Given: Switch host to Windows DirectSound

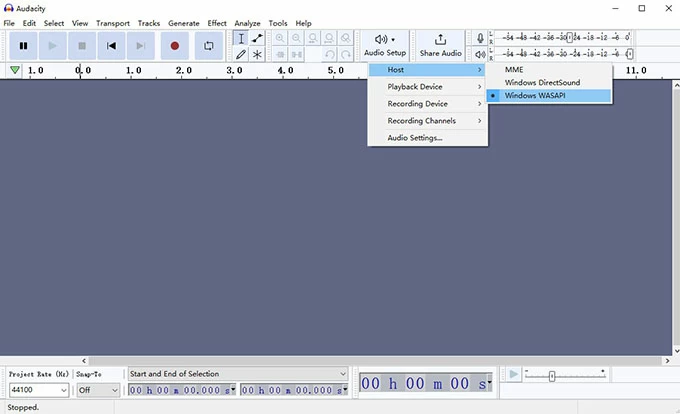Looking at the screenshot, I should (542, 83).
